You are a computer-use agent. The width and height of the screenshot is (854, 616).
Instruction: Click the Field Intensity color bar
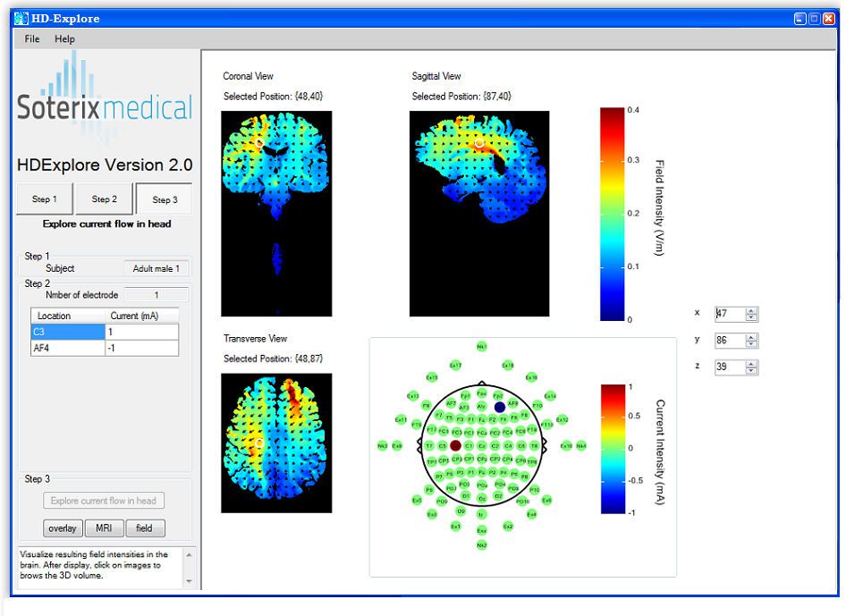tap(612, 214)
